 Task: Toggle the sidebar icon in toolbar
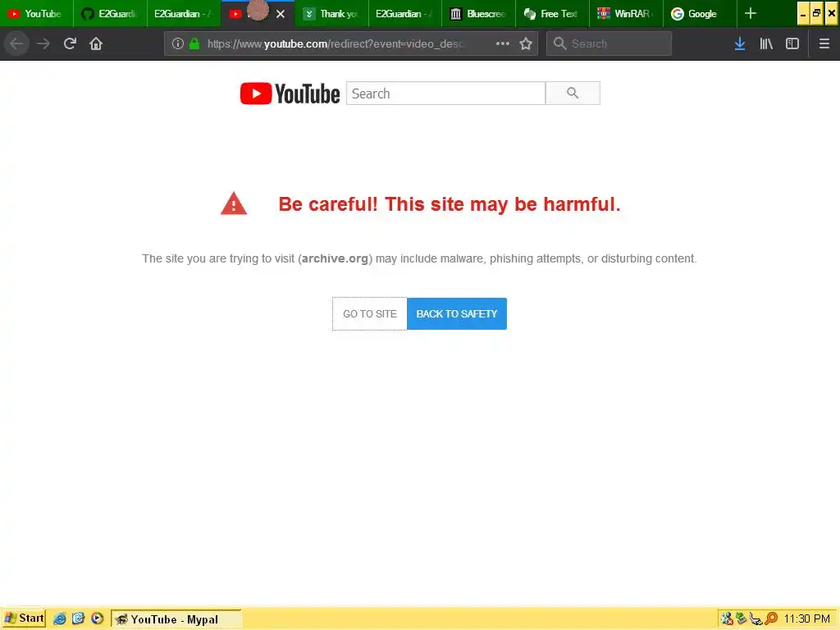tap(792, 43)
